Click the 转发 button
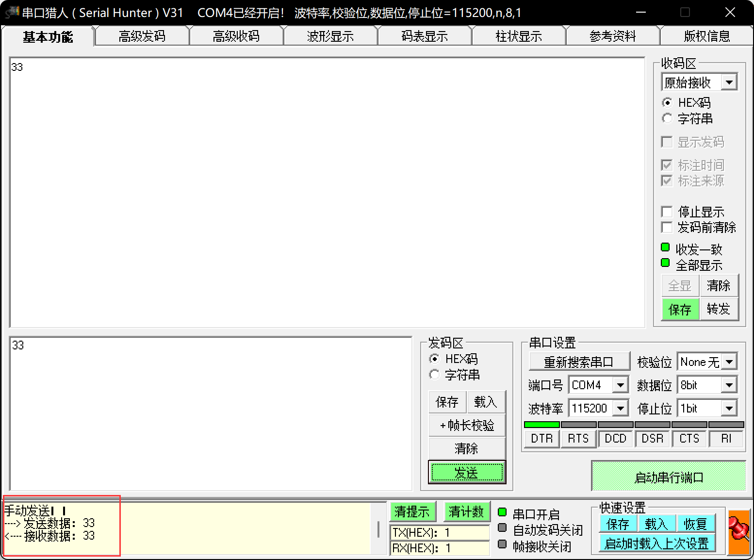 pyautogui.click(x=719, y=309)
